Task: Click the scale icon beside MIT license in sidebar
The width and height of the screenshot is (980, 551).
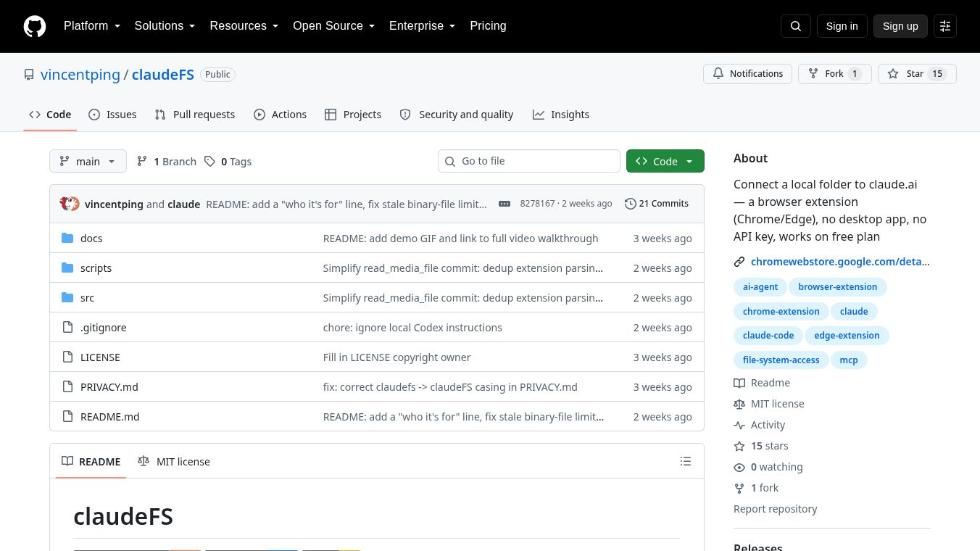Action: pos(739,405)
